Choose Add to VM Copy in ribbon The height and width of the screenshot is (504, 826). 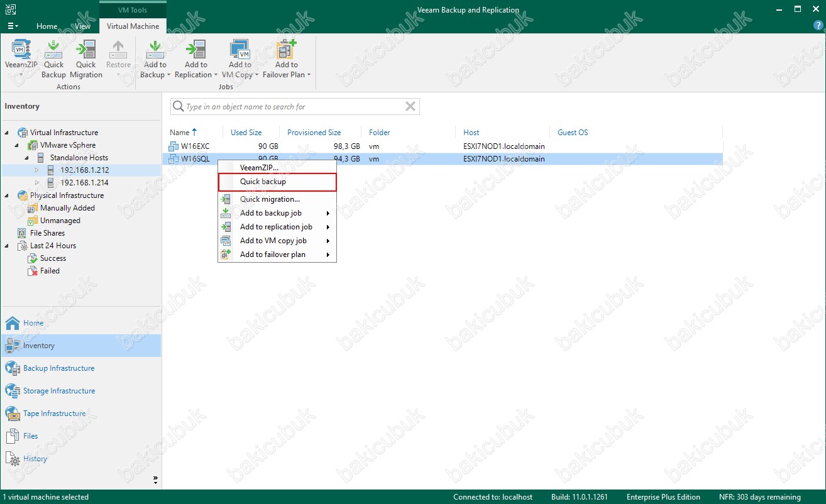coord(240,58)
